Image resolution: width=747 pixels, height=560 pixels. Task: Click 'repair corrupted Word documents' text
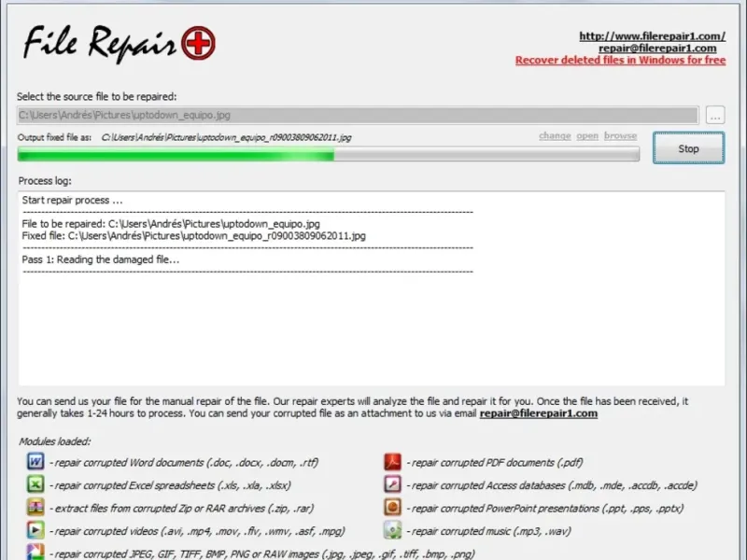click(x=186, y=462)
